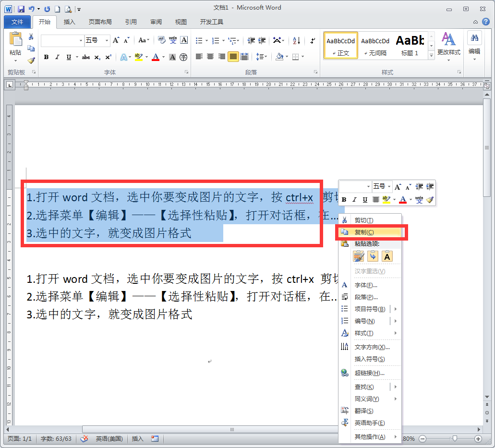Select the 无间隔 style

point(375,46)
